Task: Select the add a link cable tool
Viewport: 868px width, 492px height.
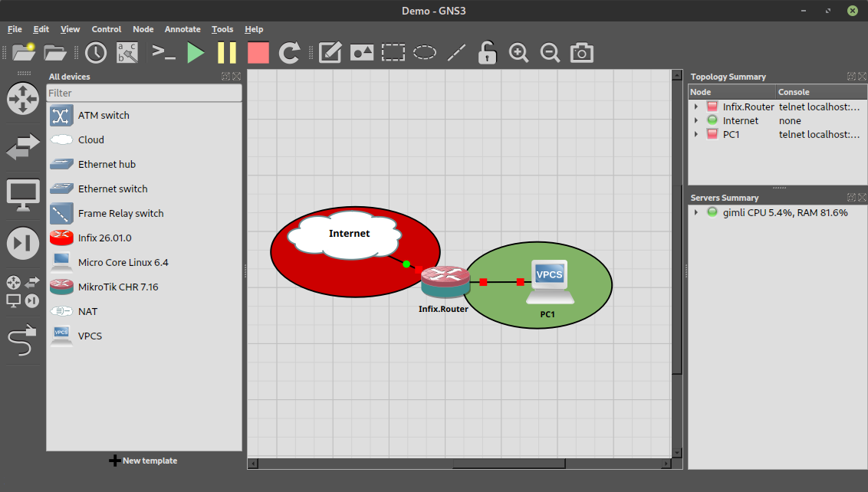Action: [x=23, y=338]
